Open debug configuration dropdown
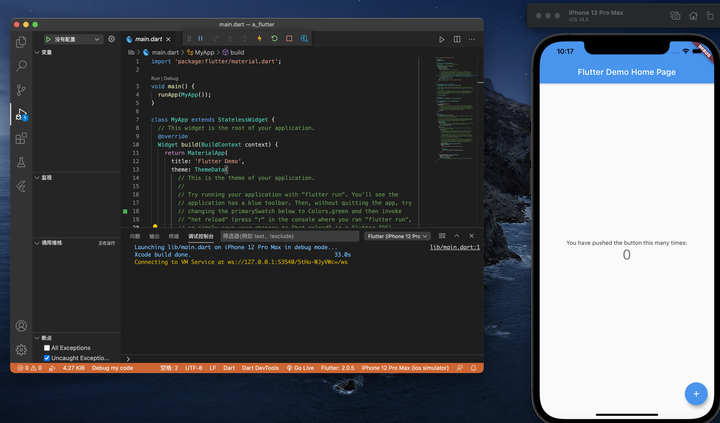720x423 pixels. coord(73,39)
